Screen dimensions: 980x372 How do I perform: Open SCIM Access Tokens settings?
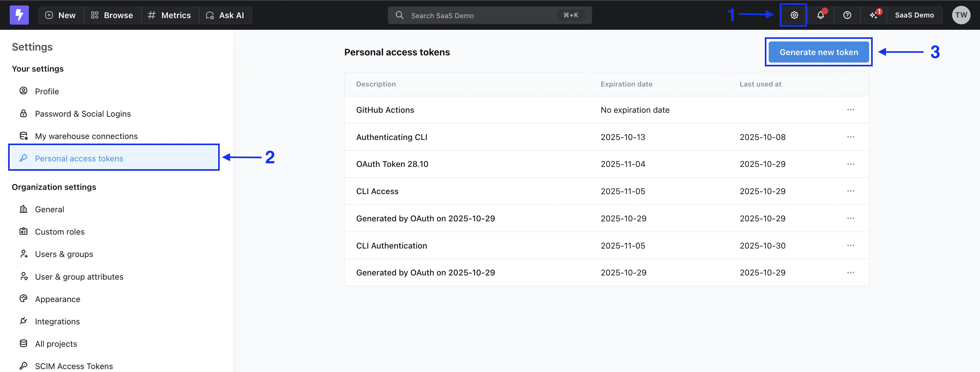pyautogui.click(x=74, y=366)
